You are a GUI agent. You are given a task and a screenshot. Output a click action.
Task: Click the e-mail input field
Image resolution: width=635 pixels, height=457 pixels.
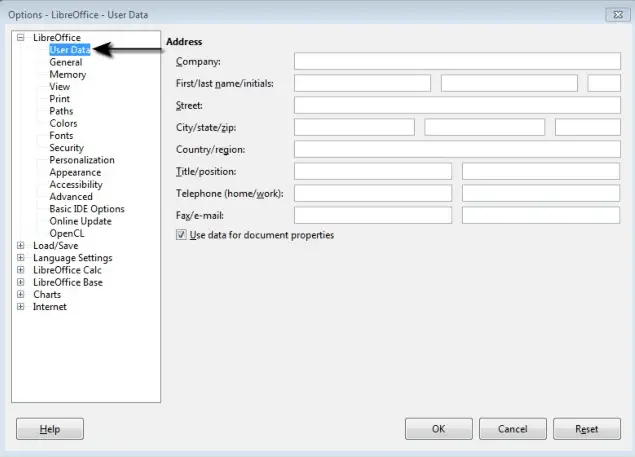tap(541, 215)
